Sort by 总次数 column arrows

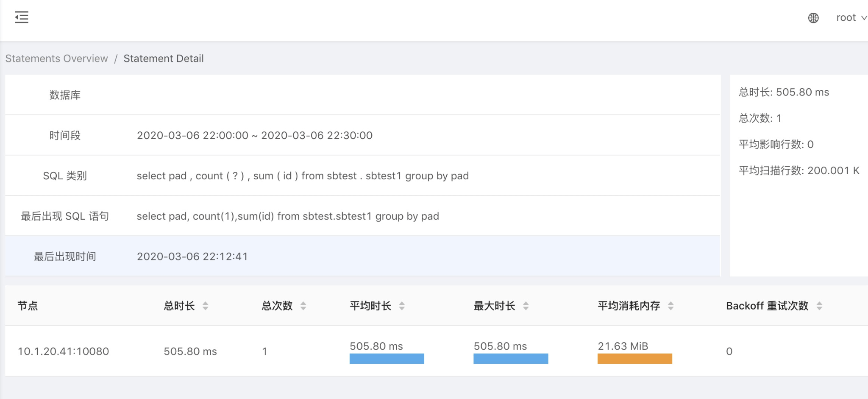303,306
